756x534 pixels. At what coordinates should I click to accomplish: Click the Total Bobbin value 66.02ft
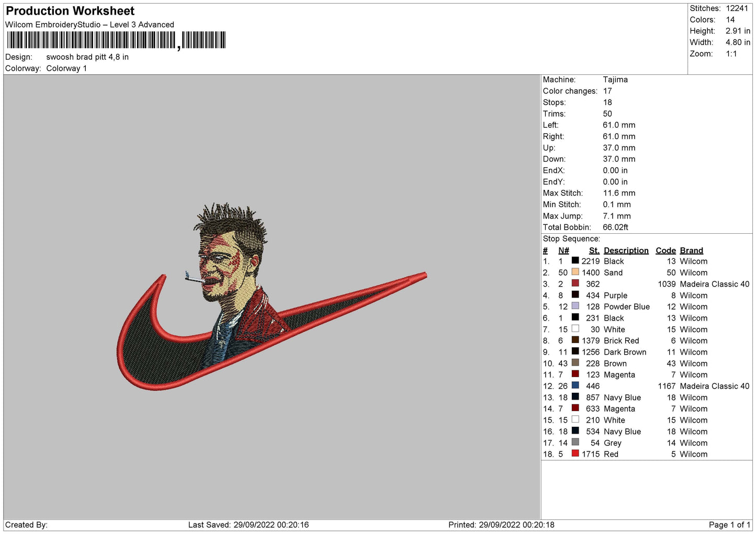615,227
